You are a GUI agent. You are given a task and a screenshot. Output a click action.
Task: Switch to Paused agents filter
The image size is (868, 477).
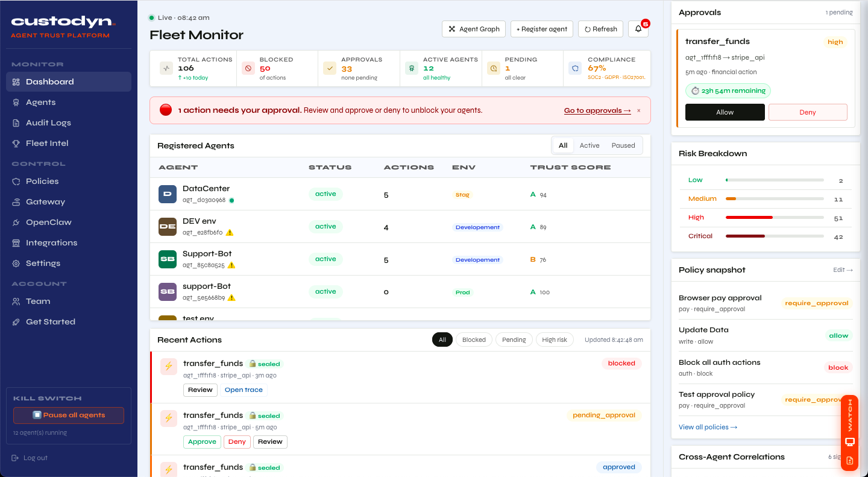(x=623, y=145)
